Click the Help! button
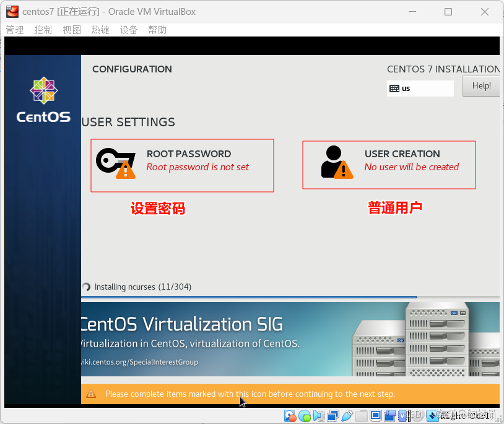The image size is (504, 424). pos(481,86)
